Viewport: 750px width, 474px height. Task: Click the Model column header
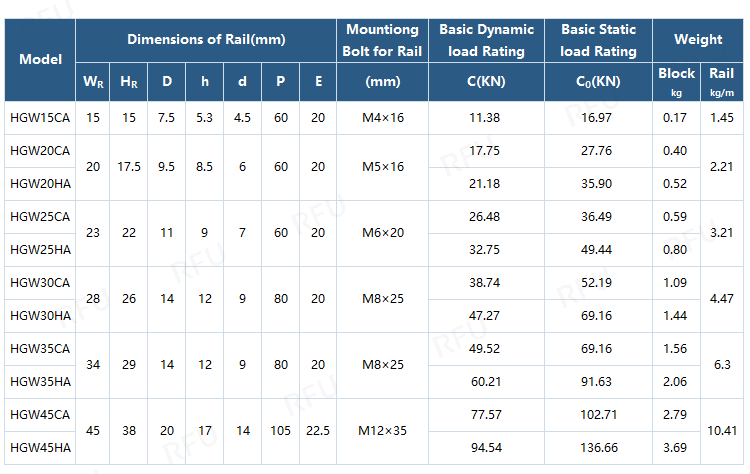tap(40, 60)
